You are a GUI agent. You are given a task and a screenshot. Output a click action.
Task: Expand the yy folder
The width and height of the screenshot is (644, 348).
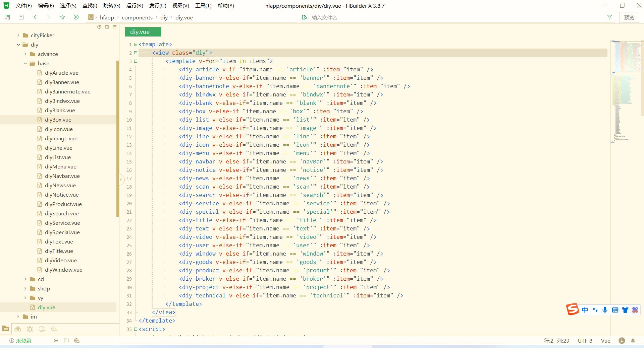click(x=25, y=298)
